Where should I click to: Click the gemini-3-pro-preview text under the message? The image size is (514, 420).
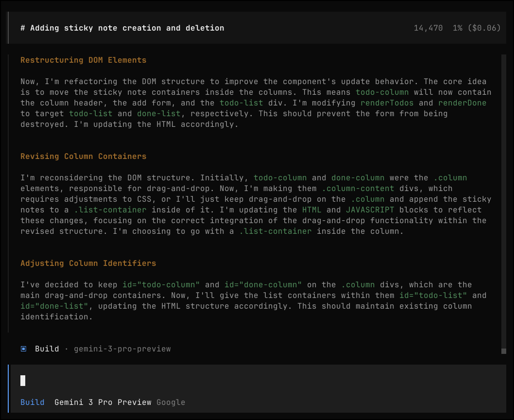[x=122, y=349]
